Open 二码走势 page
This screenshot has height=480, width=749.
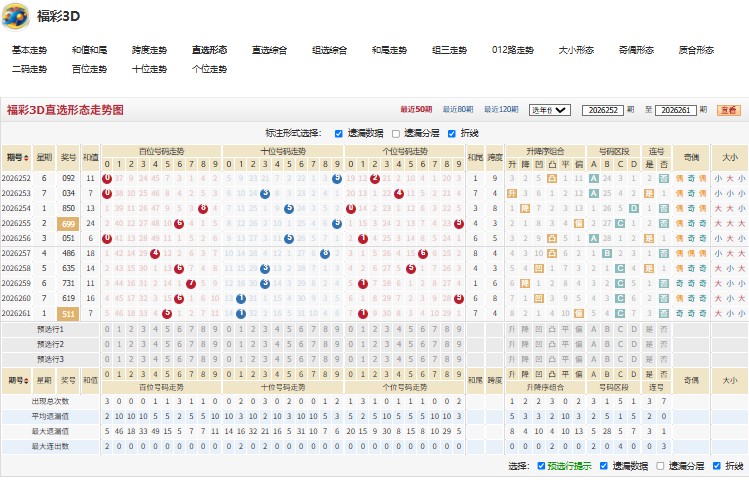[x=30, y=69]
